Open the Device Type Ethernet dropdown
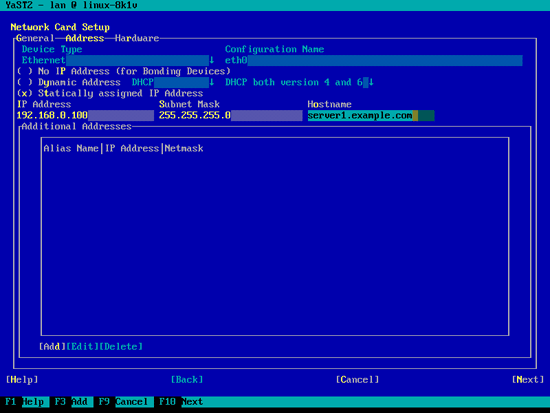550x413 pixels. click(118, 60)
